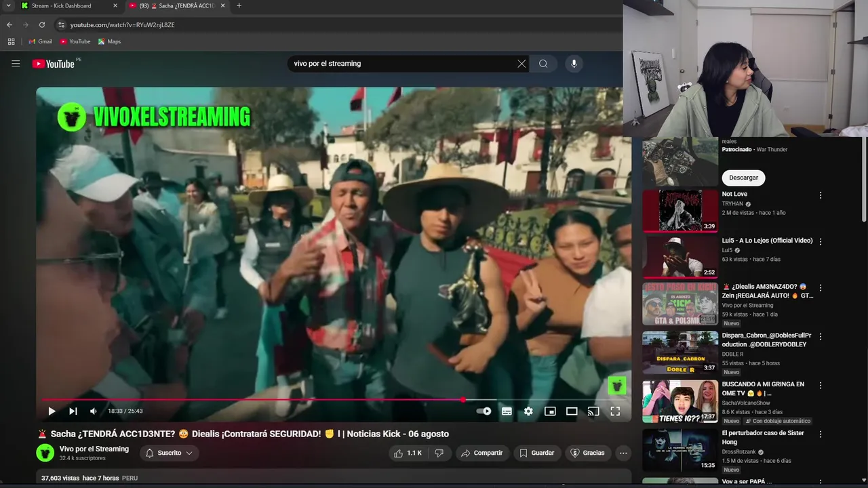Start voice search with microphone icon
This screenshot has height=488, width=868.
pyautogui.click(x=574, y=64)
